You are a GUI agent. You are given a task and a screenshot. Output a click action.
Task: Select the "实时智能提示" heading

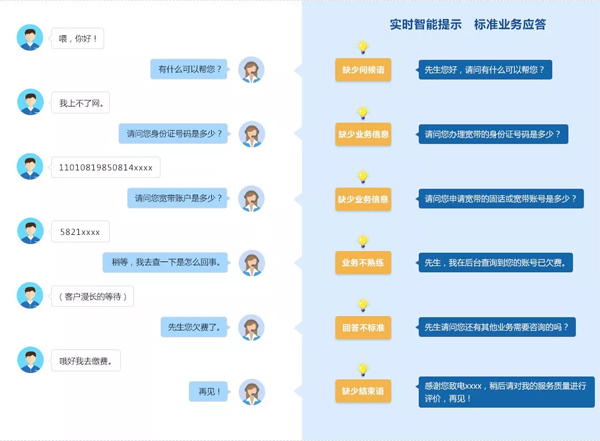pyautogui.click(x=425, y=24)
